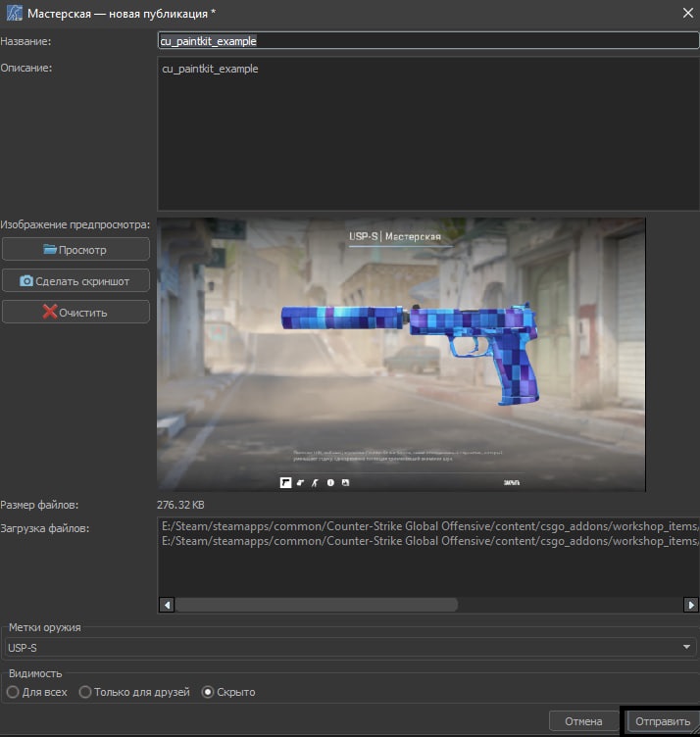Close the Мастерская publication dialog

(688, 13)
